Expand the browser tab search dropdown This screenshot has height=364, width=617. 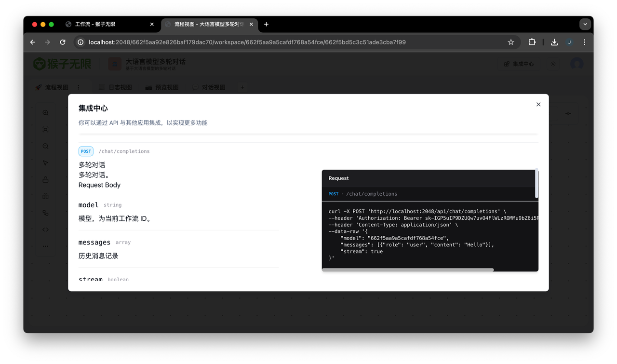point(585,24)
